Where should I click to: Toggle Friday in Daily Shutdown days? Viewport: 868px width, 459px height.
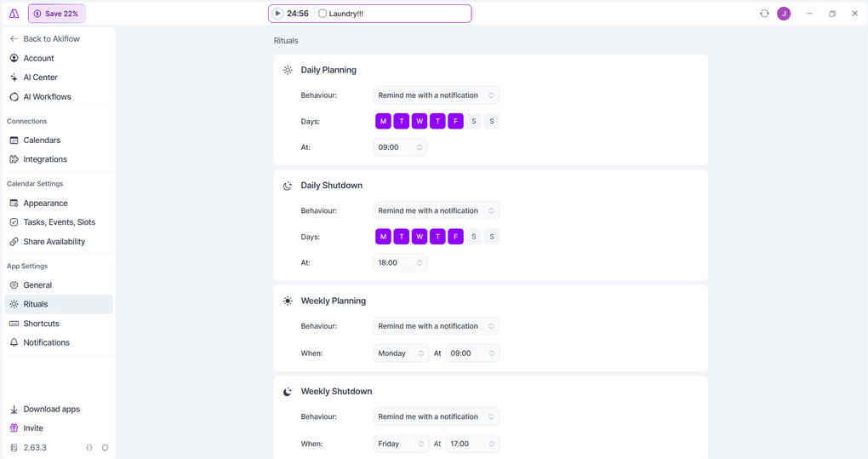(455, 237)
